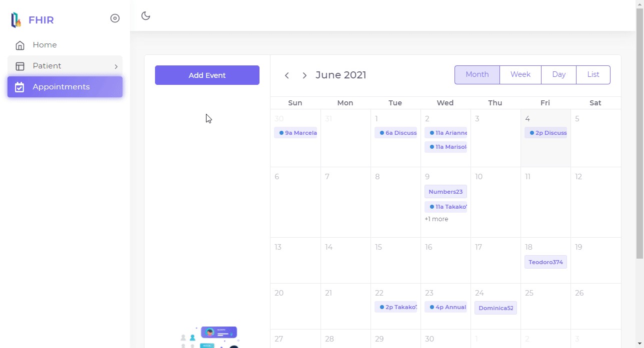Viewport: 644px width, 348px height.
Task: Go to previous month with left chevron
Action: (x=287, y=75)
